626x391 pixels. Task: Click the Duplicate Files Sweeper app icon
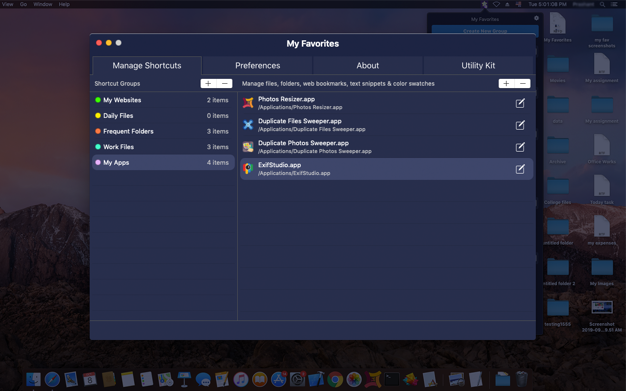(x=248, y=125)
